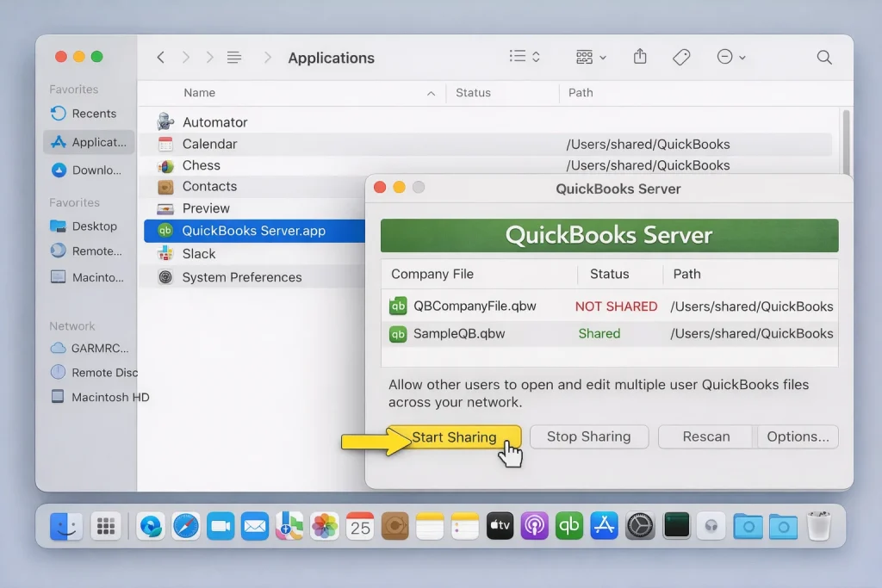Click the Finder Status column header
The image size is (882, 588).
[473, 93]
